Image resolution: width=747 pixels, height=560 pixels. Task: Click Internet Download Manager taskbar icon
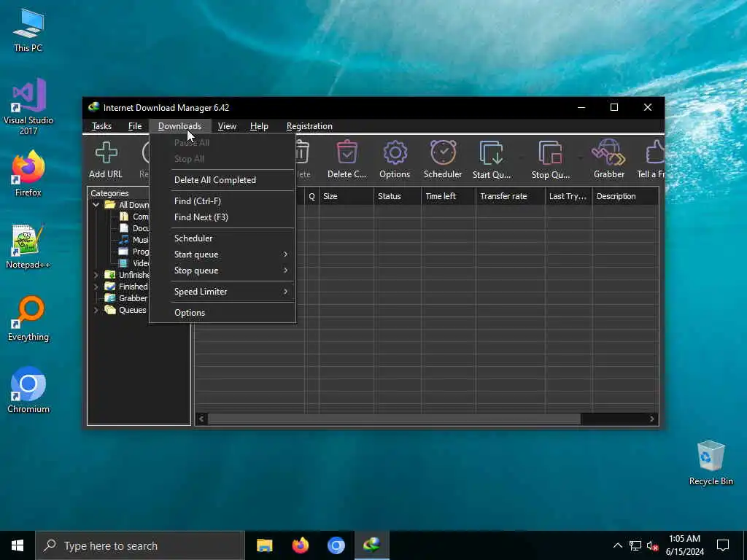pos(371,545)
